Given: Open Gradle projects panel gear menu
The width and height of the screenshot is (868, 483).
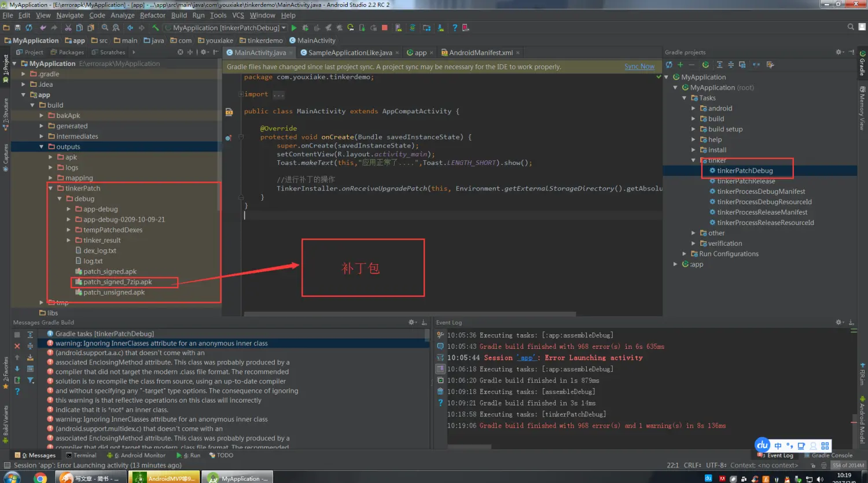Looking at the screenshot, I should coord(840,52).
